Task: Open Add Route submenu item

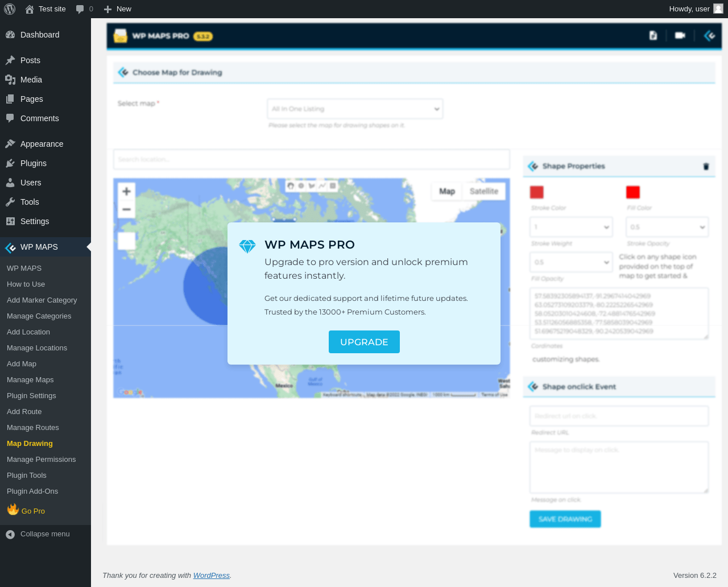Action: pos(24,412)
